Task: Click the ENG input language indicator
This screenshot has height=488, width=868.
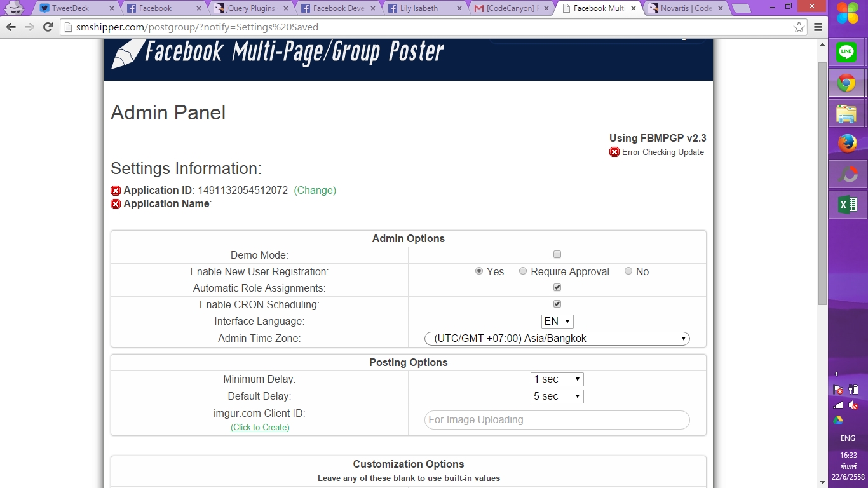Action: pos(848,438)
